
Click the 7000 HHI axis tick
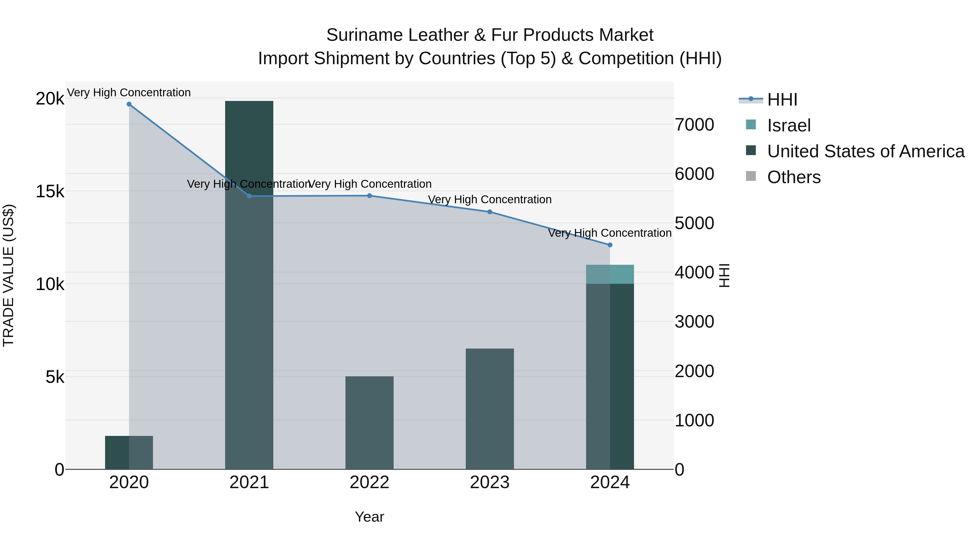click(x=694, y=125)
